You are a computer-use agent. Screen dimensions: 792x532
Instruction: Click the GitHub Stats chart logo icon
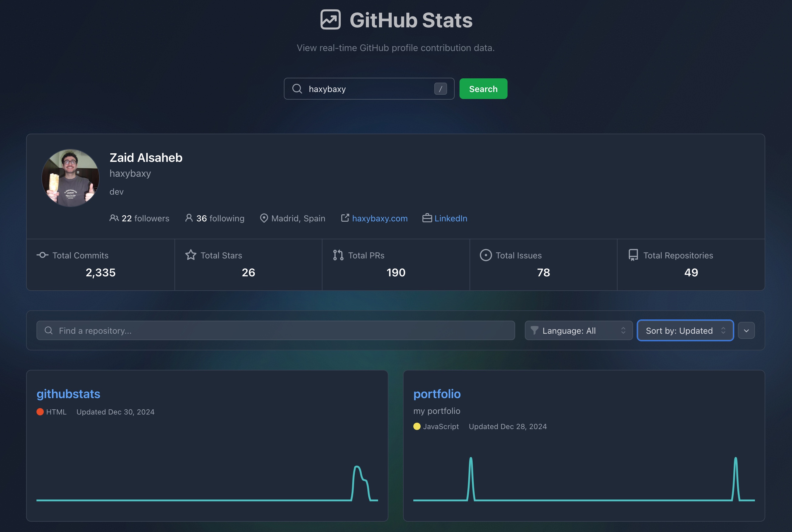pyautogui.click(x=330, y=20)
